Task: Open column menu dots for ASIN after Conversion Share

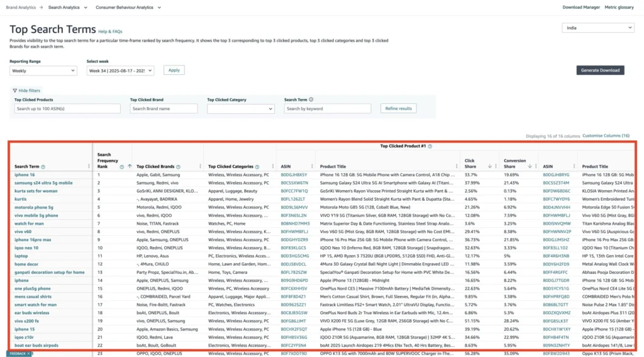Action: 574,167
